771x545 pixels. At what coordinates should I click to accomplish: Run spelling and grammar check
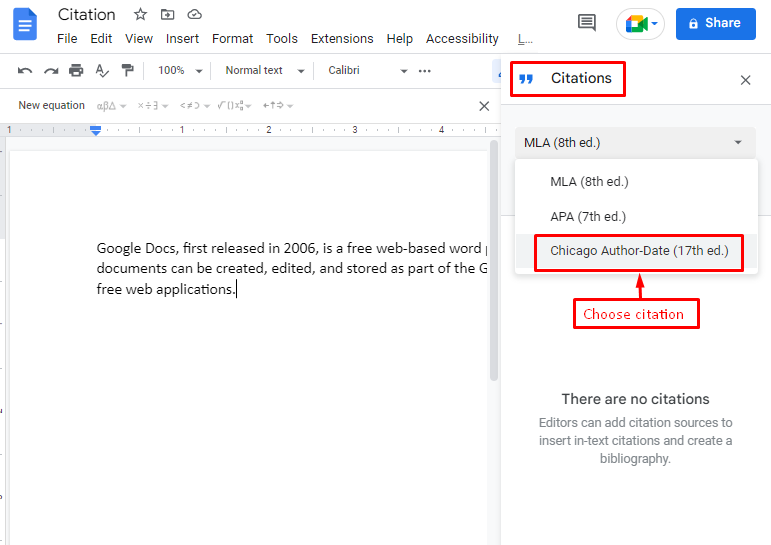pyautogui.click(x=102, y=71)
